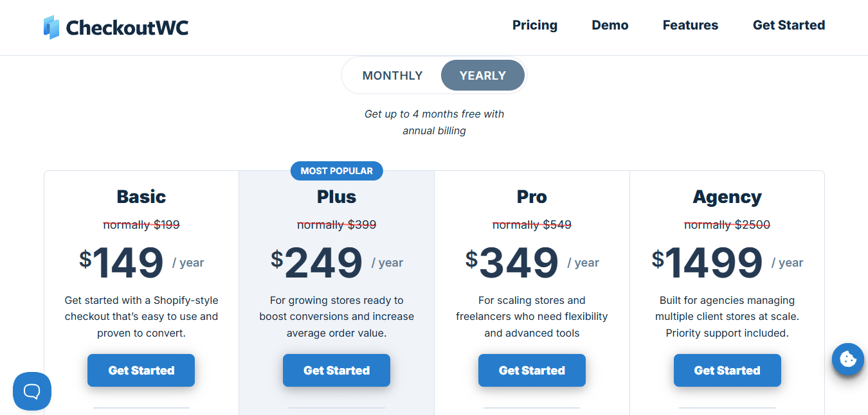Viewport: 868px width, 415px height.
Task: Open the cookie consent icon
Action: (847, 359)
